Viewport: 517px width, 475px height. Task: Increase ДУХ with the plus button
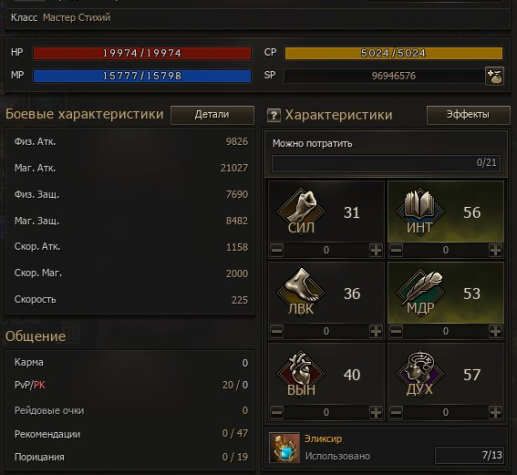[x=495, y=412]
